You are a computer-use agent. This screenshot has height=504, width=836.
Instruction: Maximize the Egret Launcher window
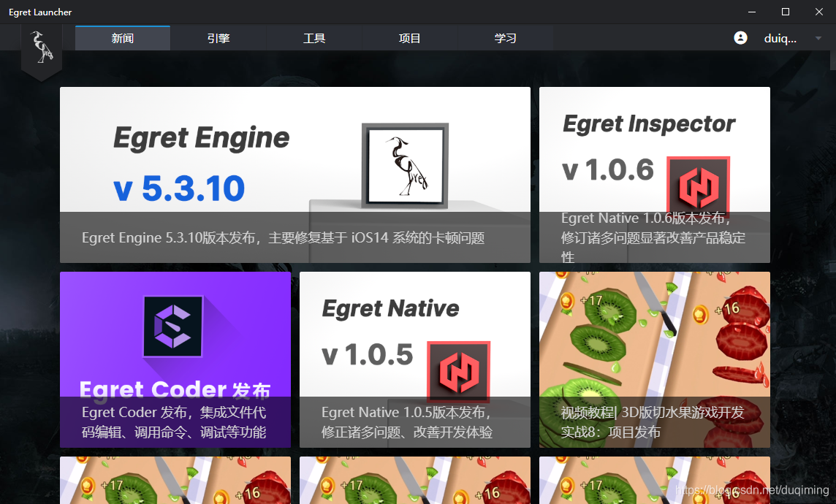786,12
